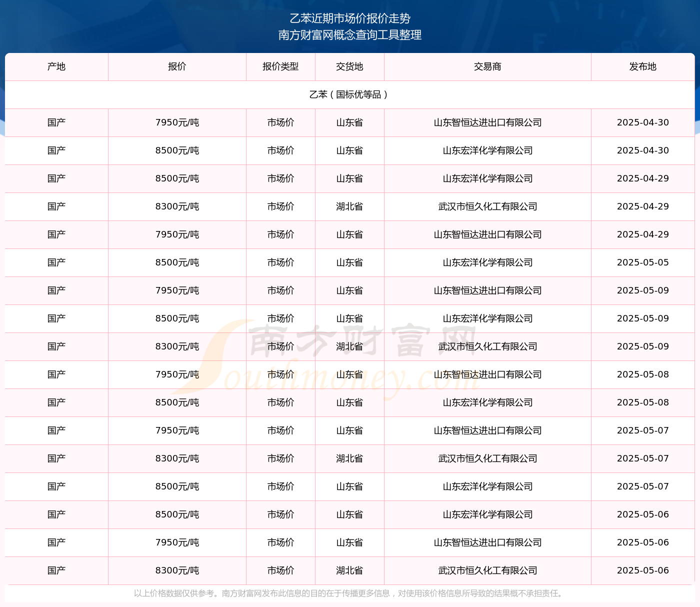Click 7950元/吨 in the 2025-04-29 row

[177, 234]
